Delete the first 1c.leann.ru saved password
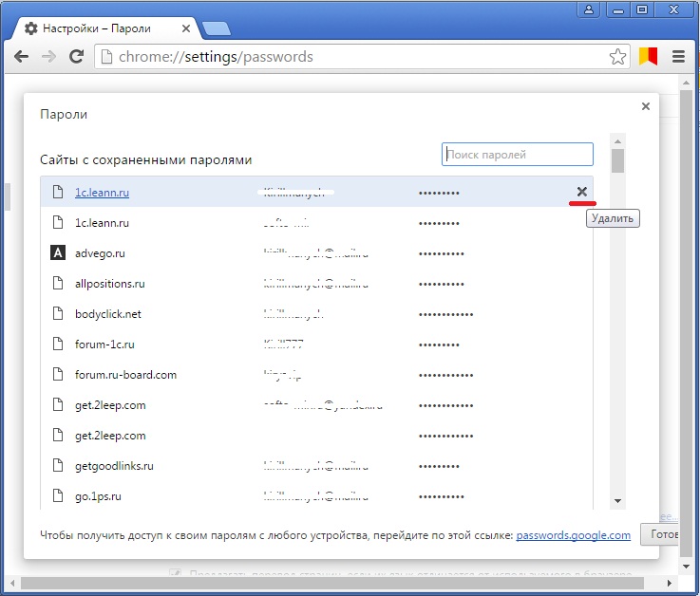 [582, 192]
